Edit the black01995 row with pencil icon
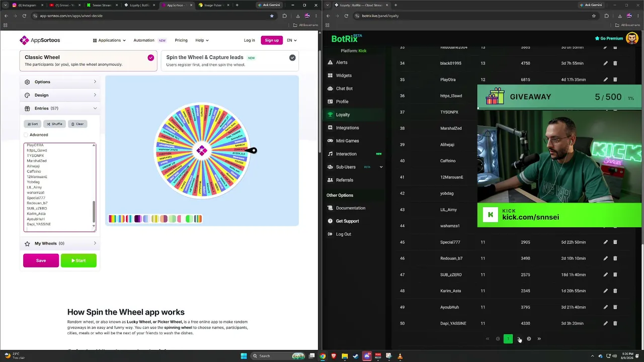The image size is (644, 362). click(x=605, y=63)
